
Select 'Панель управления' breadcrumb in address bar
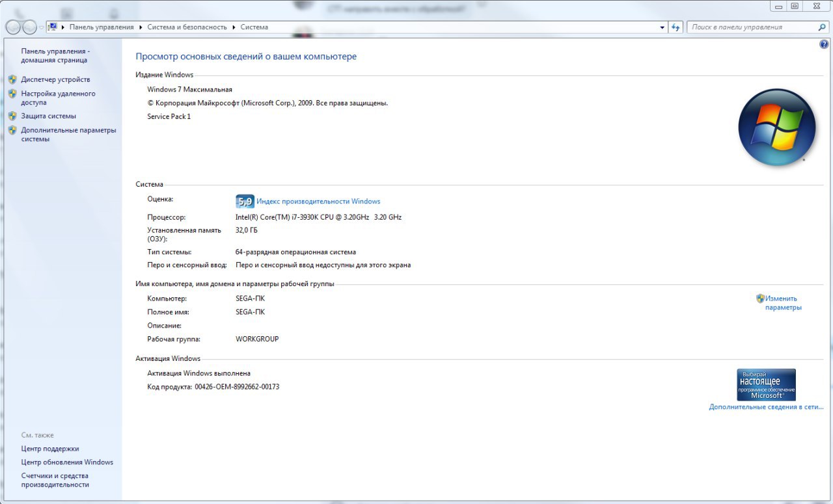coord(102,27)
